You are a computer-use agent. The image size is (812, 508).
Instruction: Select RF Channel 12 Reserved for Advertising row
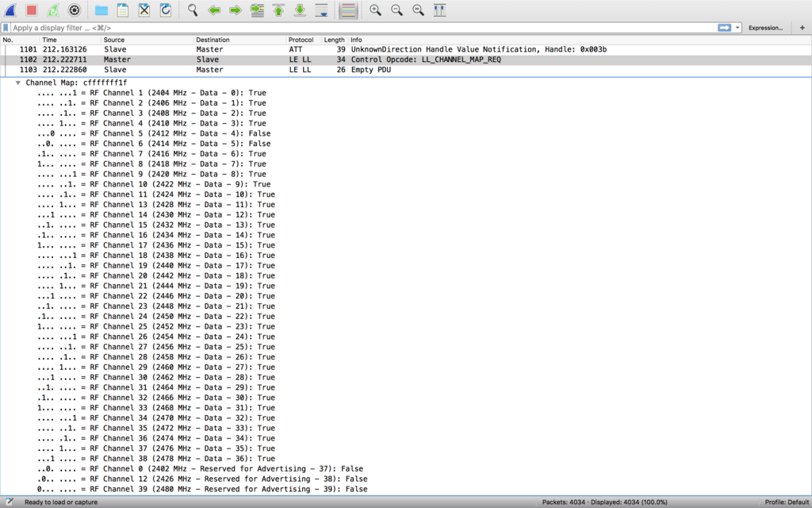point(202,479)
